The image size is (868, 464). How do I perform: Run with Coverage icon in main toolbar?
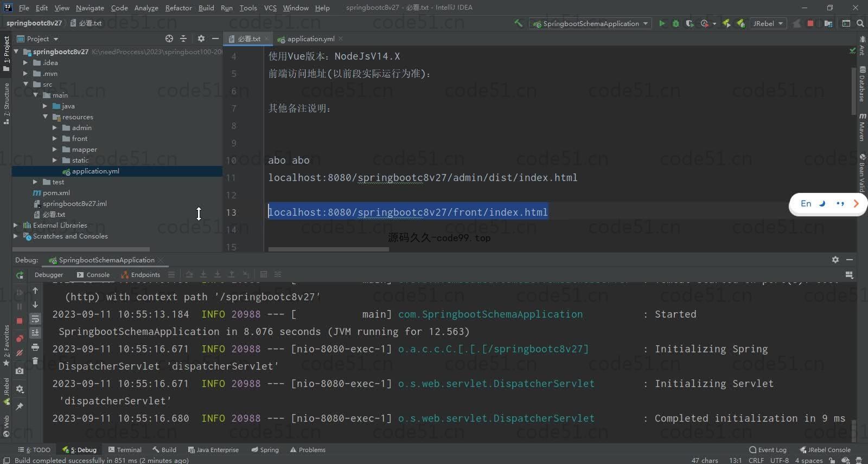(690, 23)
